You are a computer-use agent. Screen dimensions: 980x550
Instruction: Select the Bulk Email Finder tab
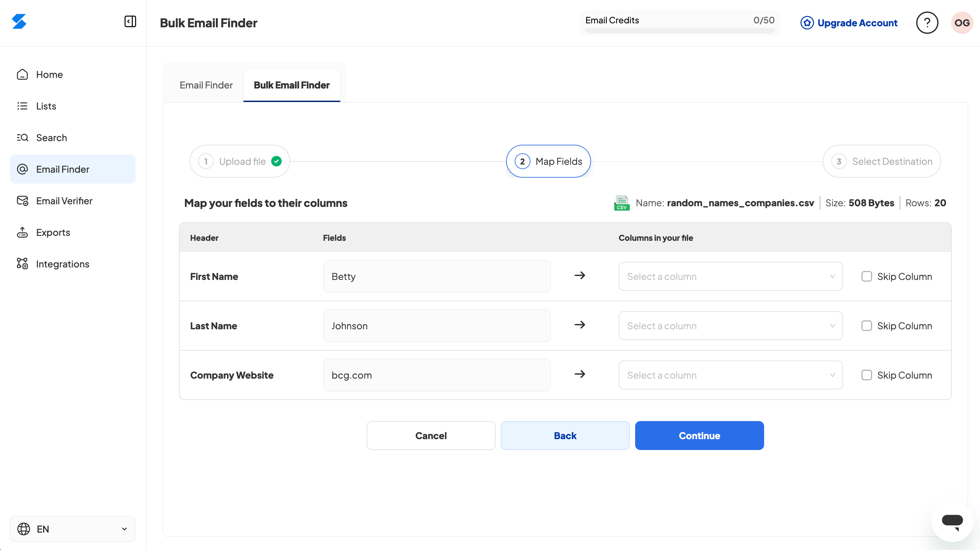(x=292, y=85)
